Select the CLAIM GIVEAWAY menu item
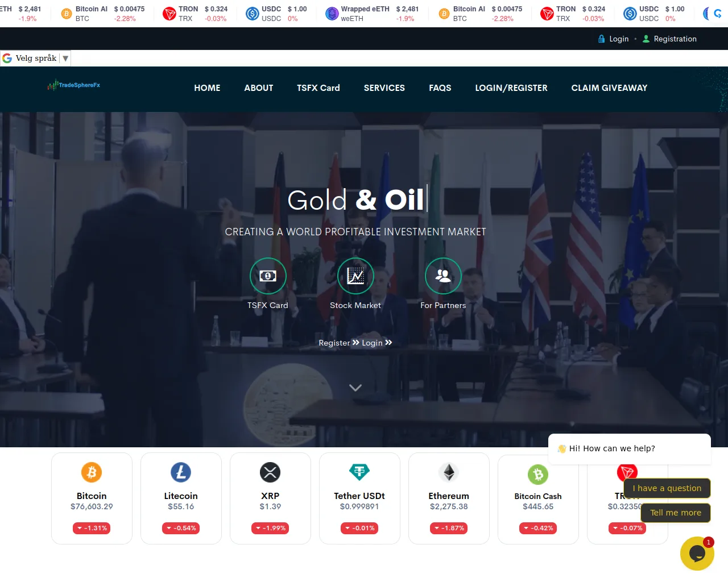Image resolution: width=728 pixels, height=582 pixels. point(609,88)
